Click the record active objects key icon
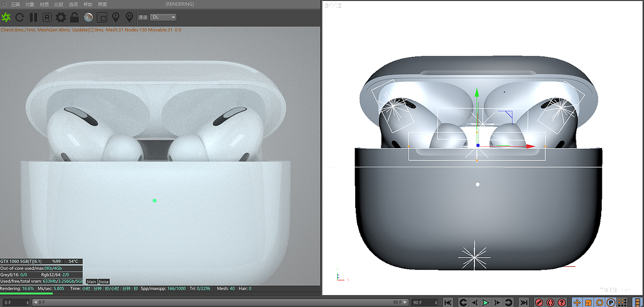This screenshot has width=644, height=307. coord(539,302)
